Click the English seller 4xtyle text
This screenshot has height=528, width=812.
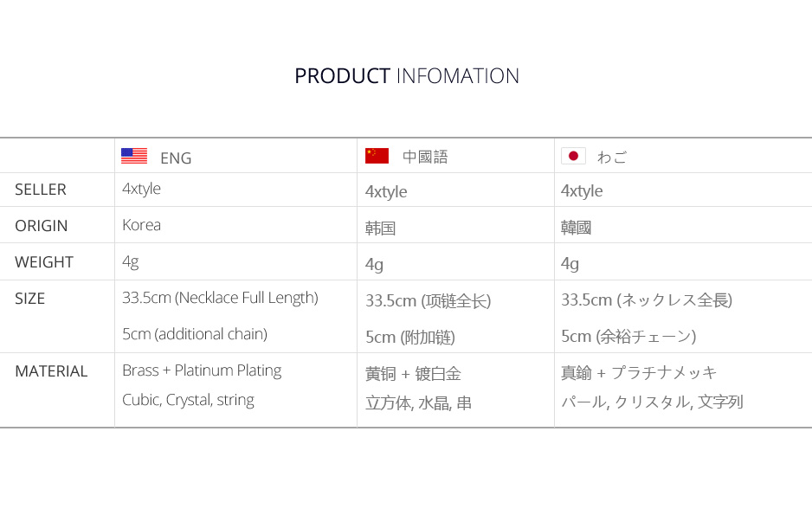(141, 189)
